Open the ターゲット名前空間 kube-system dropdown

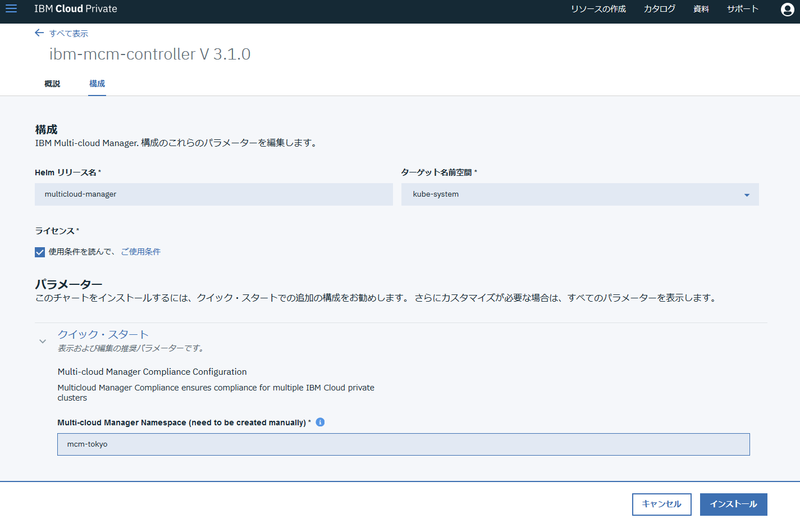(x=580, y=194)
